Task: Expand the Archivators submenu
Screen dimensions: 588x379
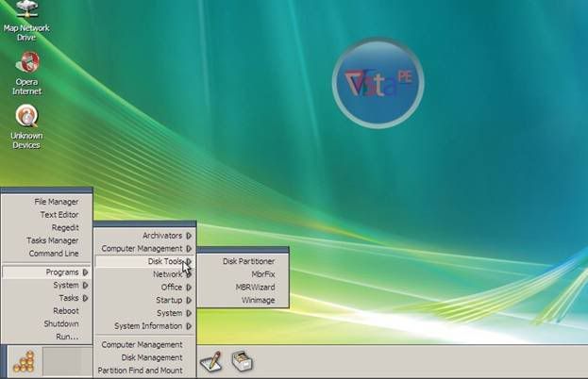Action: [144, 236]
